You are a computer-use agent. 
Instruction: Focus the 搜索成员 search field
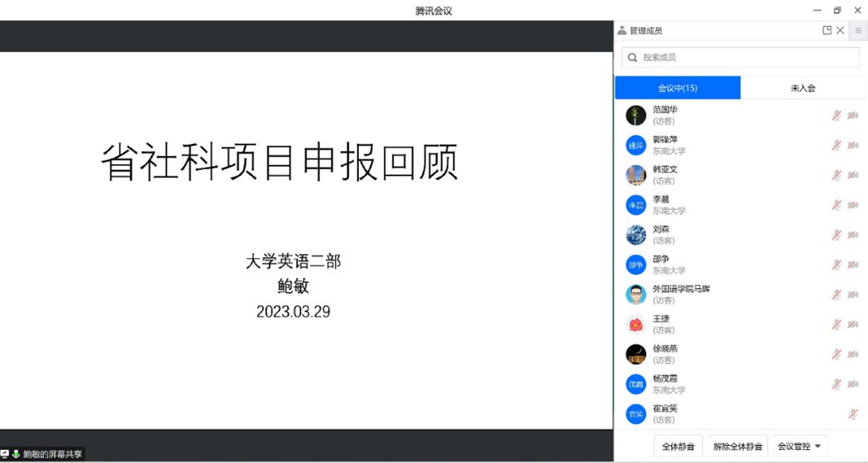click(741, 58)
